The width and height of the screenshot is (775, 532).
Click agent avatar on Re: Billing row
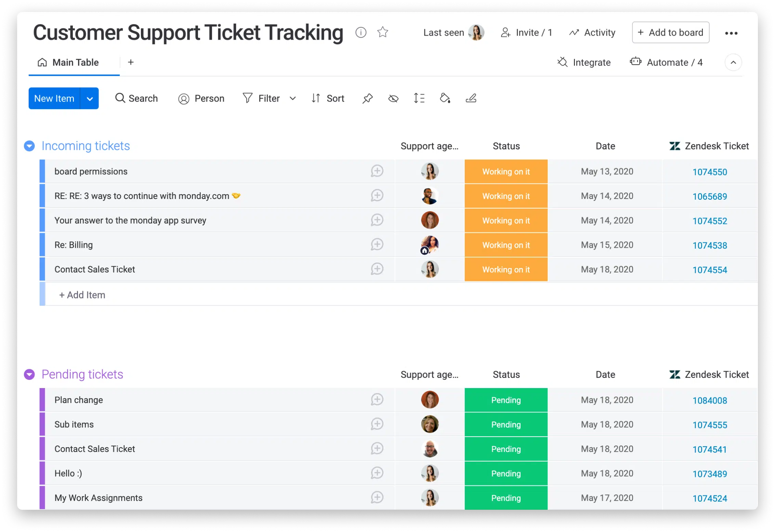[x=430, y=245]
